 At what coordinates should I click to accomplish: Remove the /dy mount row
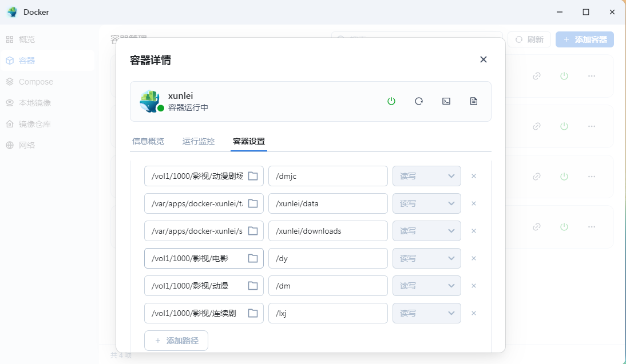coord(474,258)
